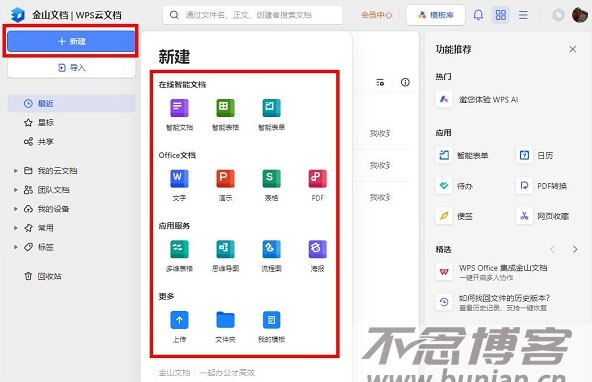592x382 pixels.
Task: Create a new 演示 presentation
Action: tap(225, 185)
